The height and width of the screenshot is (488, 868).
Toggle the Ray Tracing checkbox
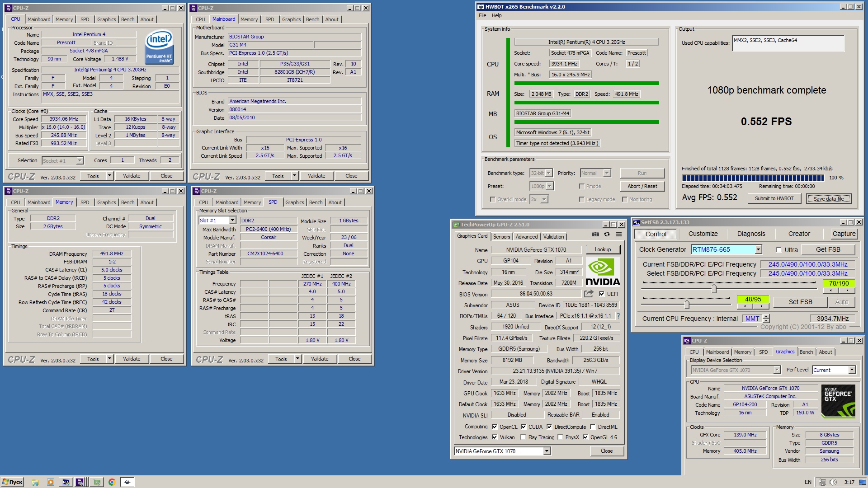tap(523, 437)
